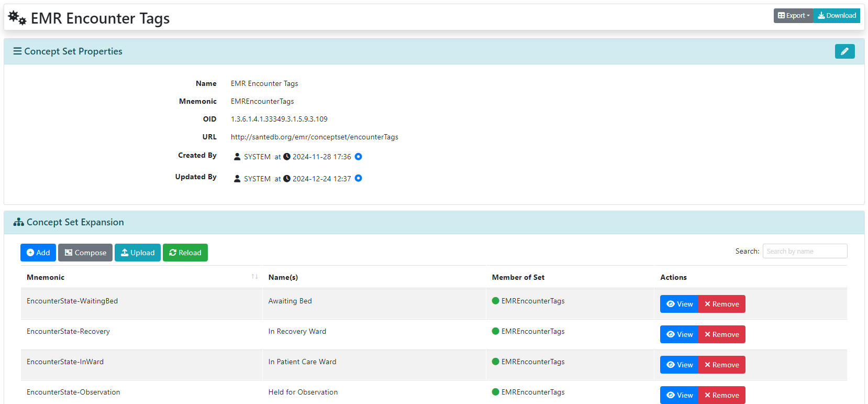Open the Compose tool
Viewport: 868px width, 404px height.
85,253
